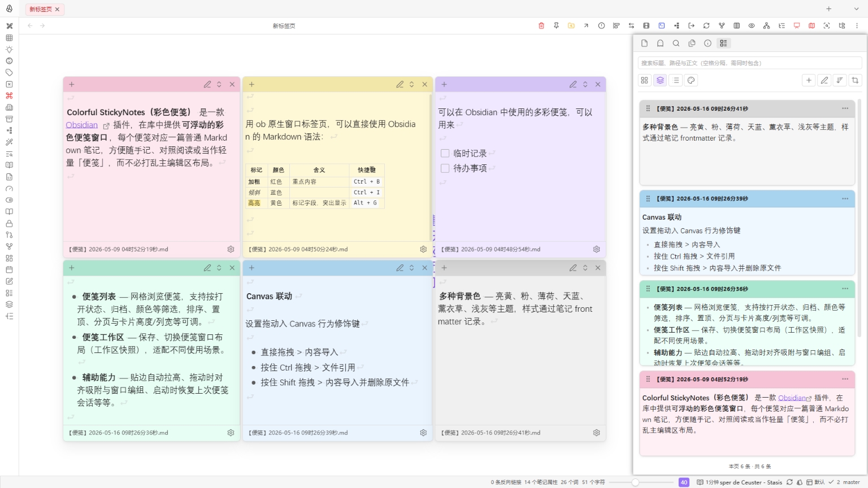Screen dimensions: 868x488
Task: Expand or collapse the blue Canvas sticky note
Action: pyautogui.click(x=412, y=268)
